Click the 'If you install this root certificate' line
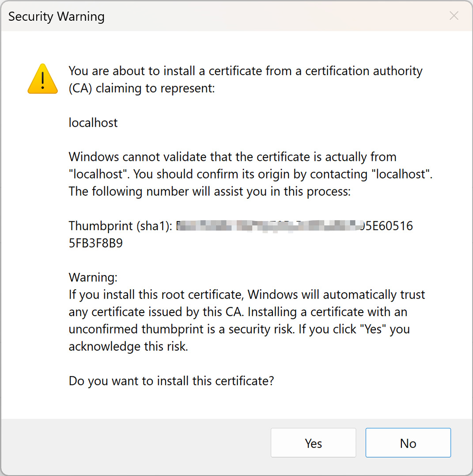The image size is (473, 476). click(x=246, y=295)
